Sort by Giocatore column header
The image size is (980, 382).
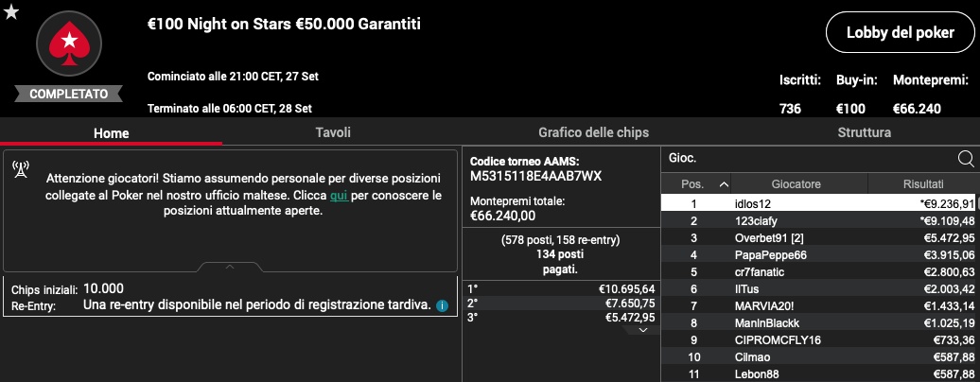pyautogui.click(x=798, y=184)
